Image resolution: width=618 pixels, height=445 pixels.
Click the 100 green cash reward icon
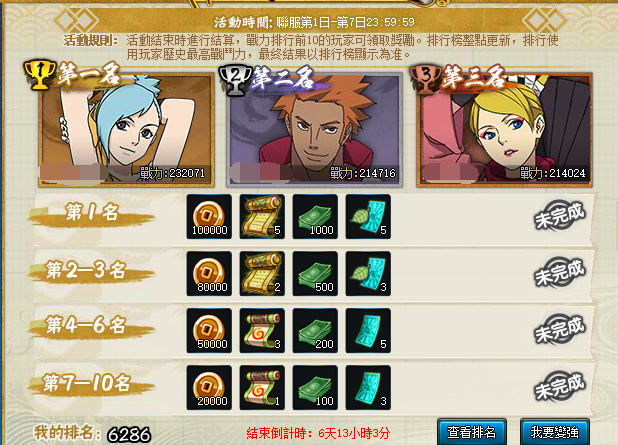click(x=315, y=387)
